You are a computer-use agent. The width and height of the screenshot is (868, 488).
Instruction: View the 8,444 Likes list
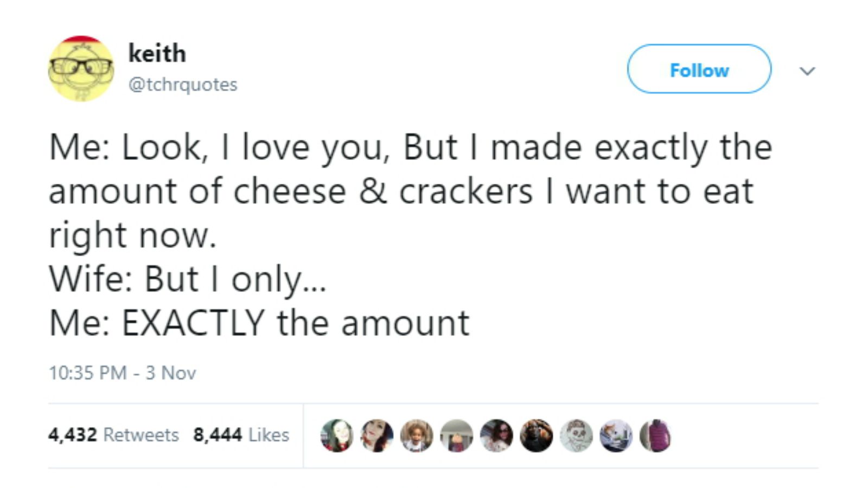tap(241, 435)
